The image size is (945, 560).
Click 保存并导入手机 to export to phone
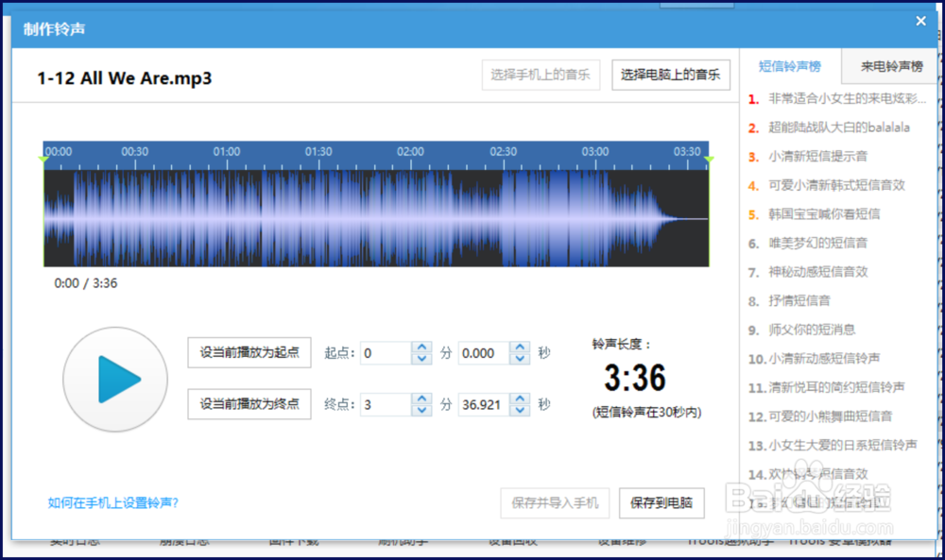(x=554, y=502)
